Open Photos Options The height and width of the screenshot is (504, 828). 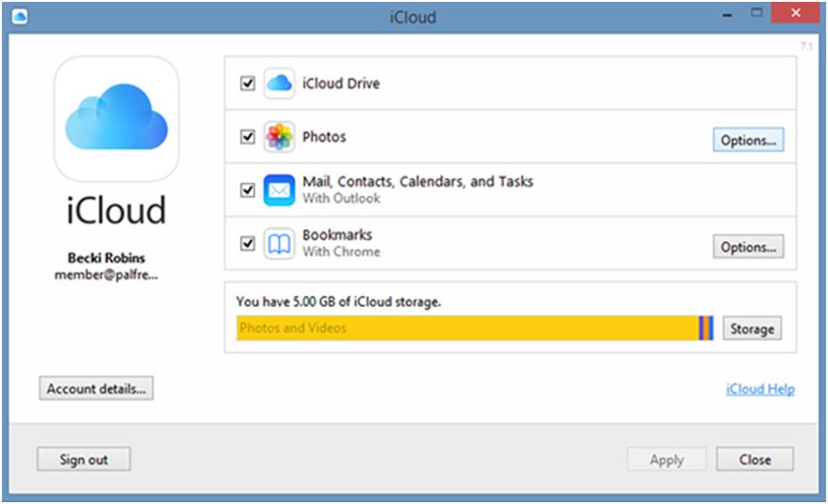click(748, 140)
